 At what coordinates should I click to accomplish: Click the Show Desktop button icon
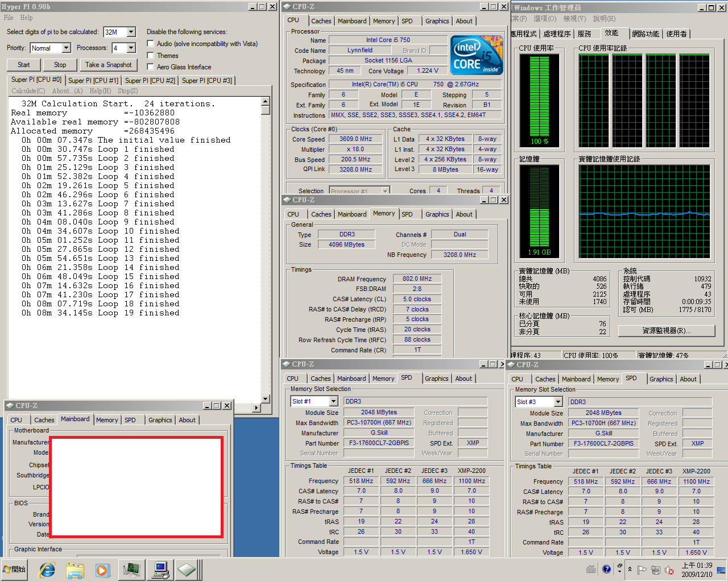[x=722, y=569]
